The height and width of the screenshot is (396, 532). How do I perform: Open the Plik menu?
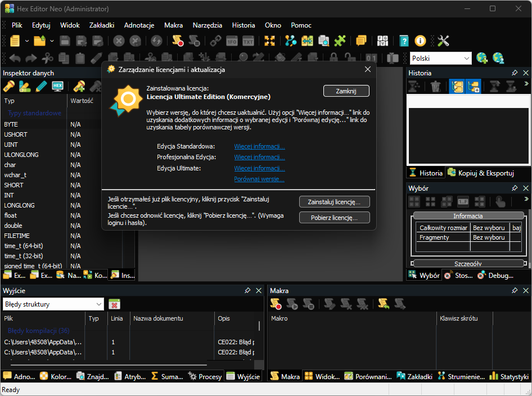[x=17, y=25]
